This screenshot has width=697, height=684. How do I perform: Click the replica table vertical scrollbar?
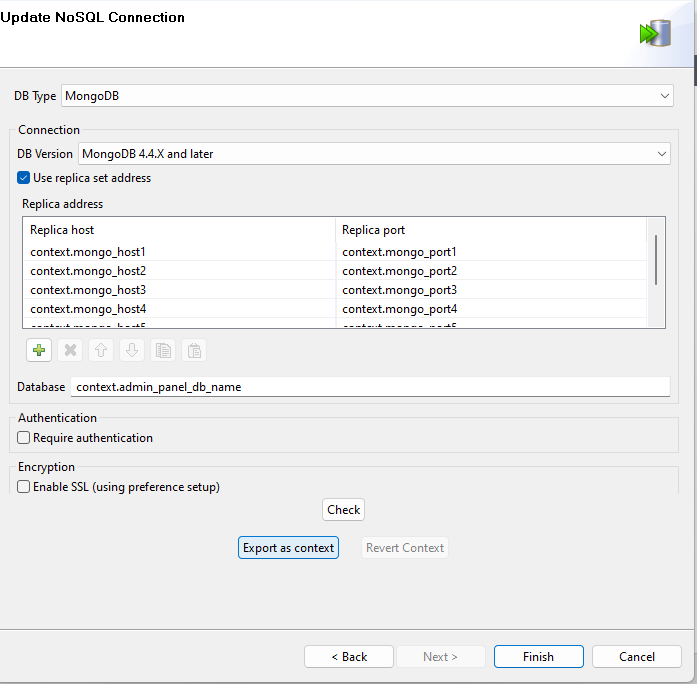tap(656, 260)
